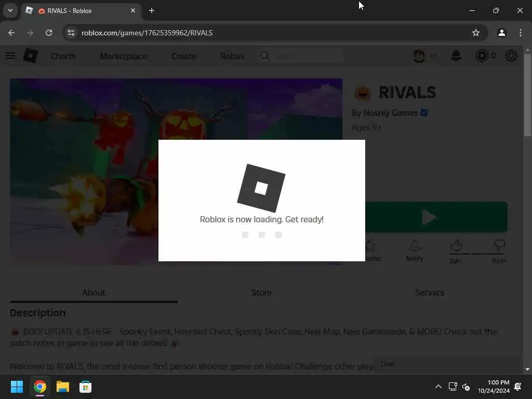This screenshot has width=532, height=399.
Task: Click the search magnifier icon
Action: (x=265, y=56)
